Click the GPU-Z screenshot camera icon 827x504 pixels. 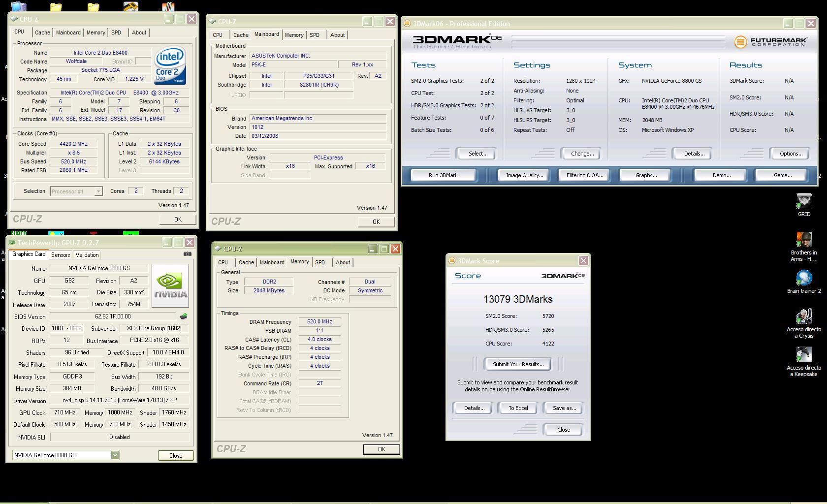187,254
